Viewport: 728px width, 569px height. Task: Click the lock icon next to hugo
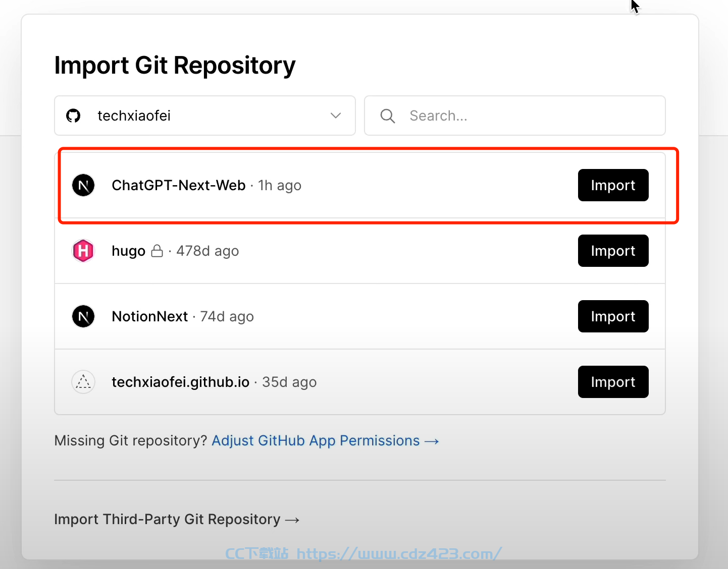click(x=157, y=251)
